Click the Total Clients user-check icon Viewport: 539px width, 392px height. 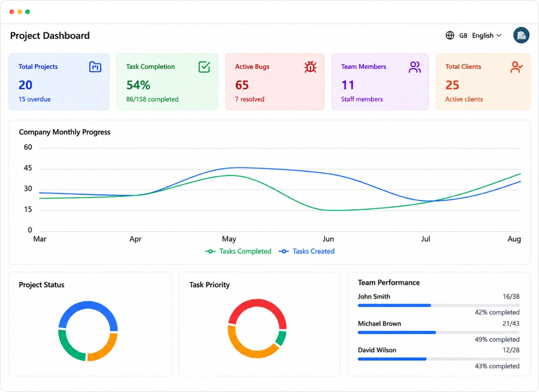516,67
